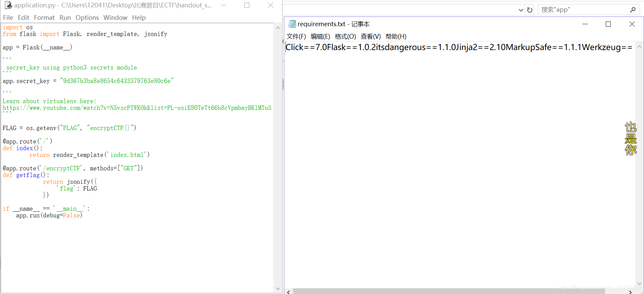
Task: Click IDLE editor scrollbar up arrow
Action: (x=278, y=28)
